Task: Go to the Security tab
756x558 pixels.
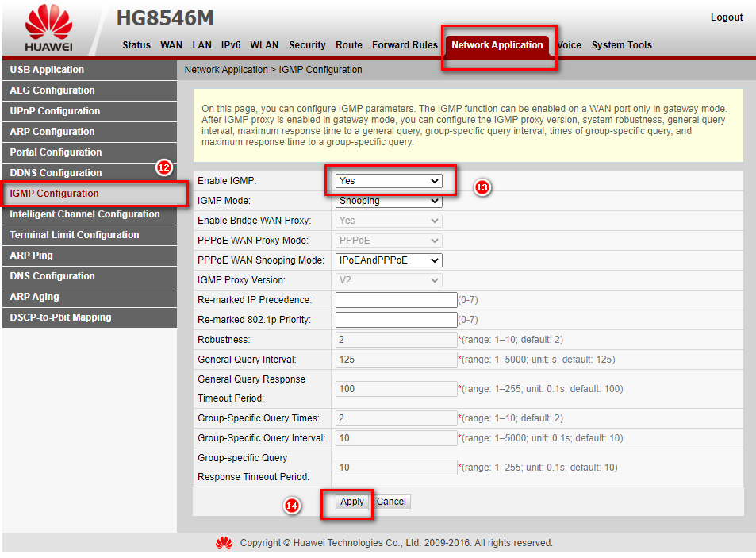Action: [307, 45]
